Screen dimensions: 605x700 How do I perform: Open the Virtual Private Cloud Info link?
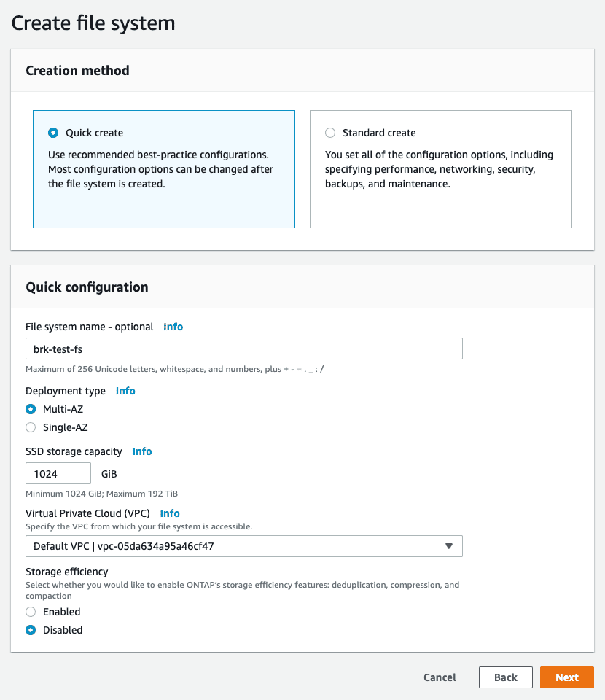169,513
